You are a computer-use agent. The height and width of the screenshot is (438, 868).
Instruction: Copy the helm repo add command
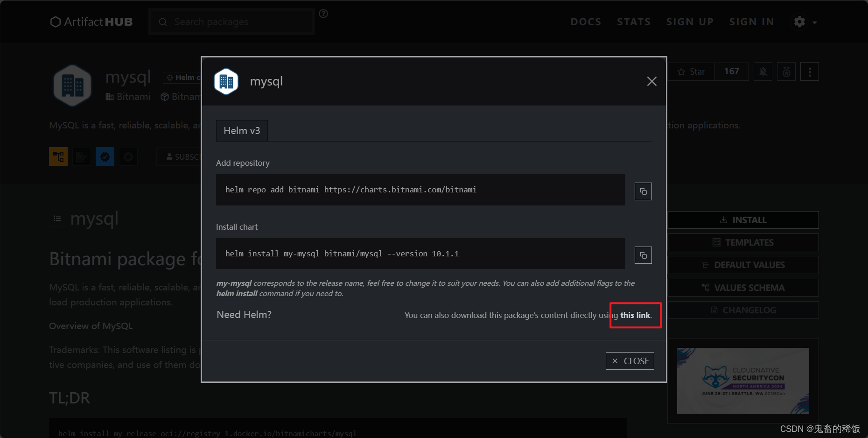(643, 191)
